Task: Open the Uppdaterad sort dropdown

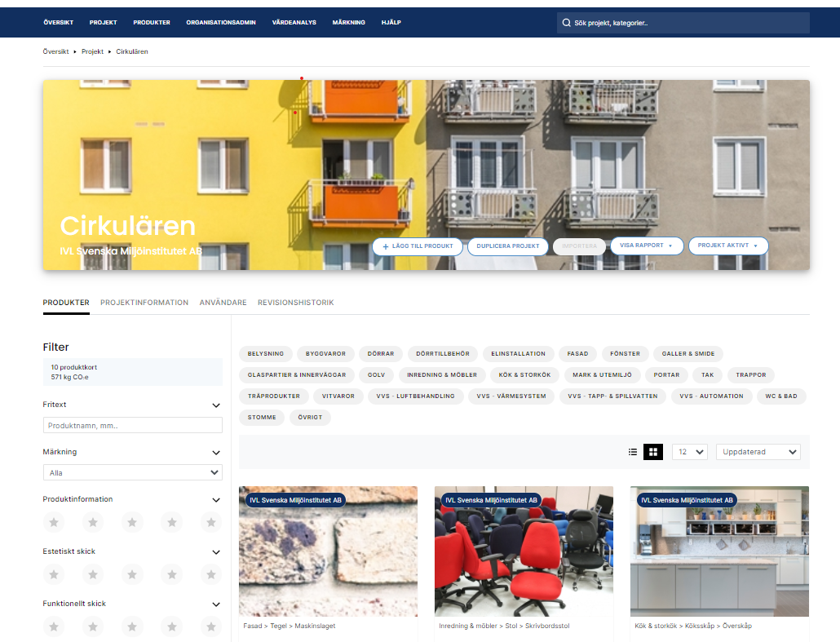Action: coord(758,452)
